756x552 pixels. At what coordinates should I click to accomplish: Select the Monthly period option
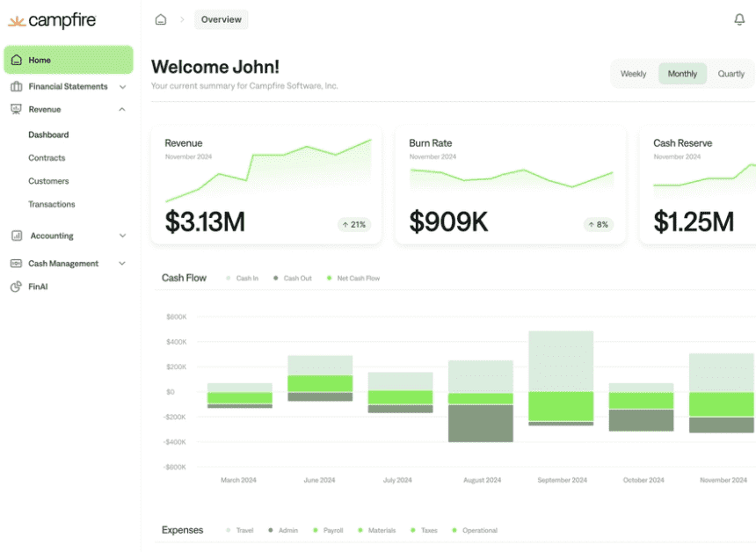(x=682, y=74)
